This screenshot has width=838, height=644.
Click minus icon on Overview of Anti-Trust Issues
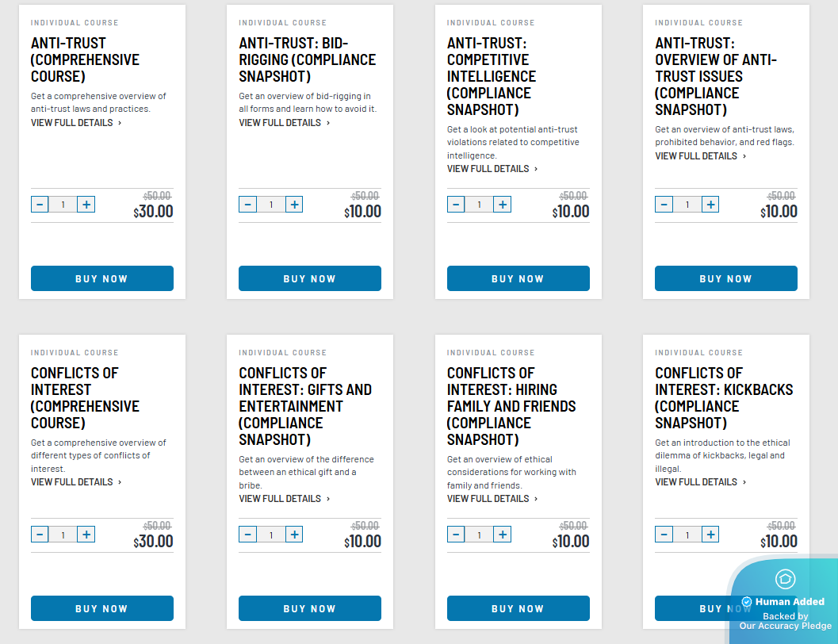[664, 204]
